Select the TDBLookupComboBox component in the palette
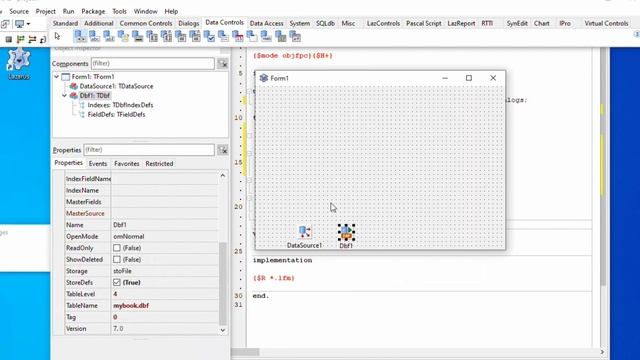 [x=195, y=36]
